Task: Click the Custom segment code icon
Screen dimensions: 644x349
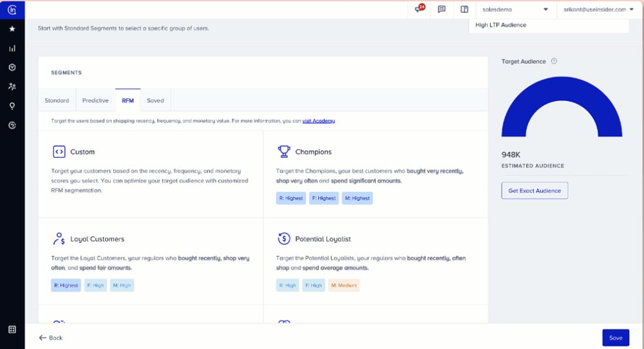Action: tap(59, 151)
